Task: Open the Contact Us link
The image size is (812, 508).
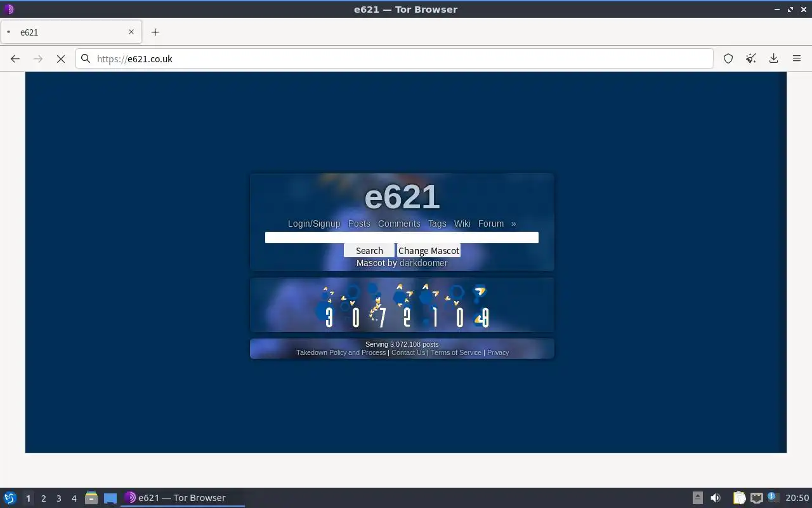Action: (409, 352)
